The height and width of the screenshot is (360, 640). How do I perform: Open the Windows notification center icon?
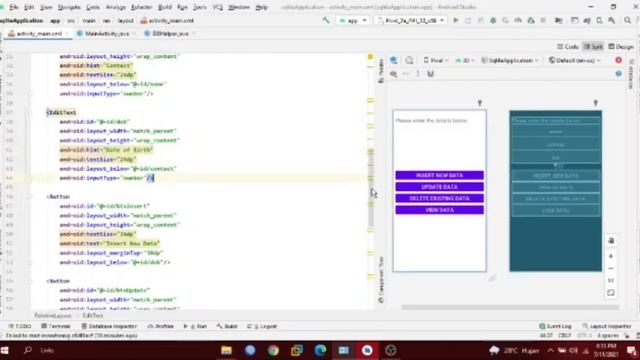point(632,350)
